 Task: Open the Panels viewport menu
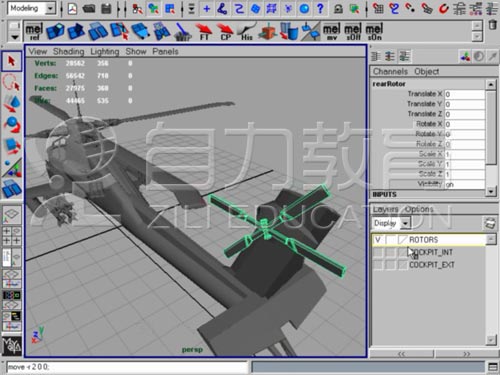pyautogui.click(x=165, y=52)
